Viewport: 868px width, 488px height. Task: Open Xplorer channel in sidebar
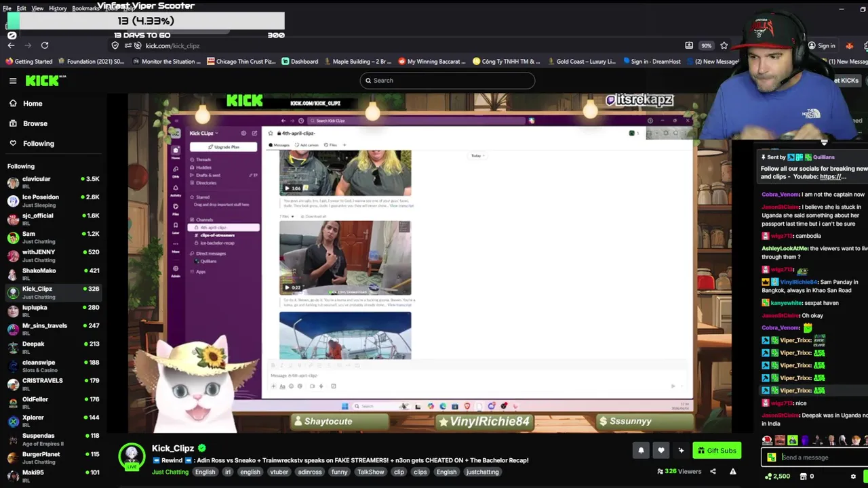(x=53, y=421)
